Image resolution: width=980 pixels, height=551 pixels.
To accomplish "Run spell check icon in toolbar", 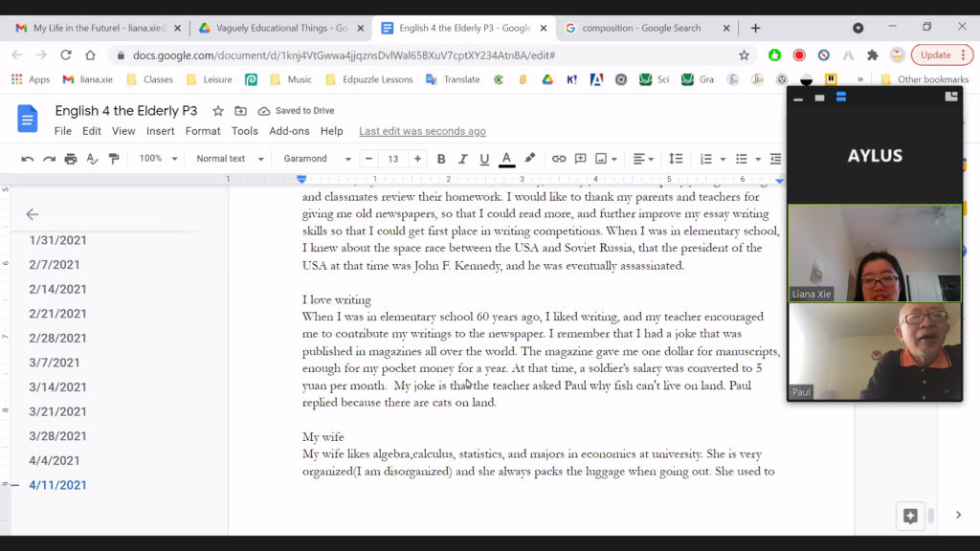I will (x=92, y=159).
